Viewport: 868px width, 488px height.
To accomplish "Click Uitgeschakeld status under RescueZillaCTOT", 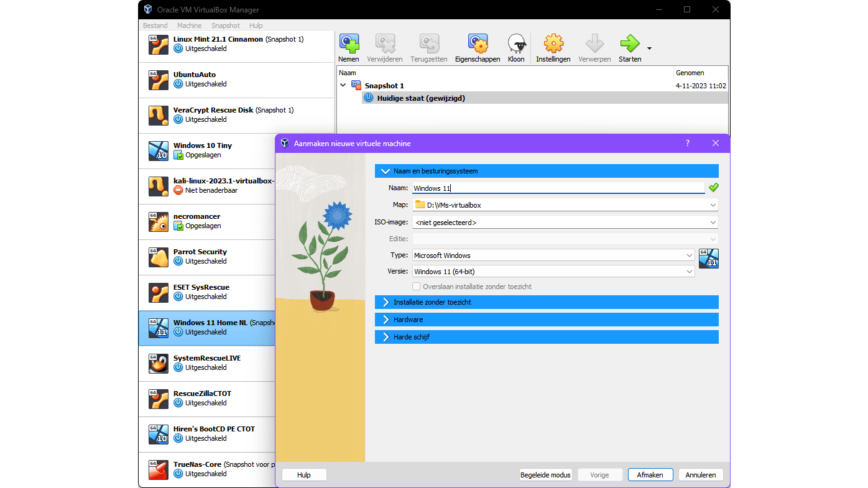I will pyautogui.click(x=206, y=403).
